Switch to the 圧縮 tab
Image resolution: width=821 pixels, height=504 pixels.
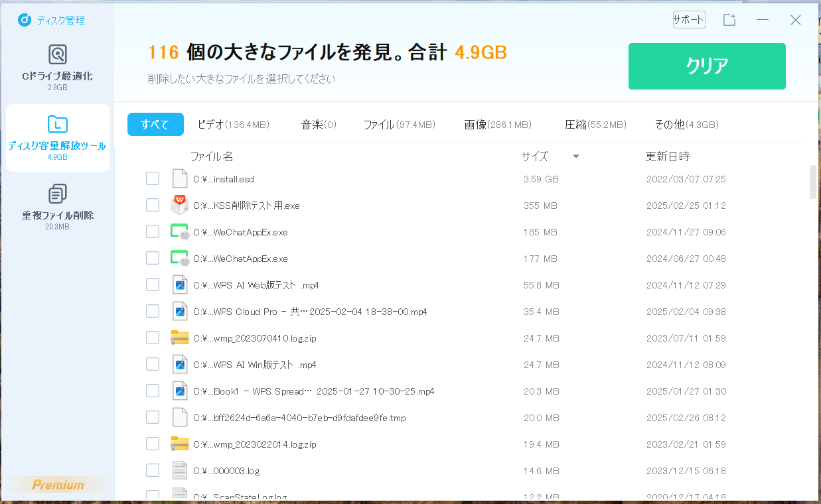(x=595, y=125)
